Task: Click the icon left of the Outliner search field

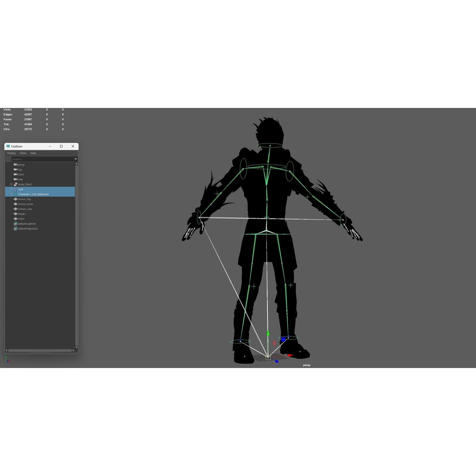Action: point(8,159)
